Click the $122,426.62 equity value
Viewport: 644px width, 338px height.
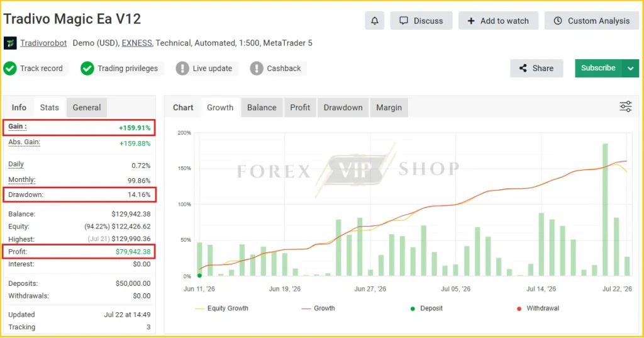point(131,226)
